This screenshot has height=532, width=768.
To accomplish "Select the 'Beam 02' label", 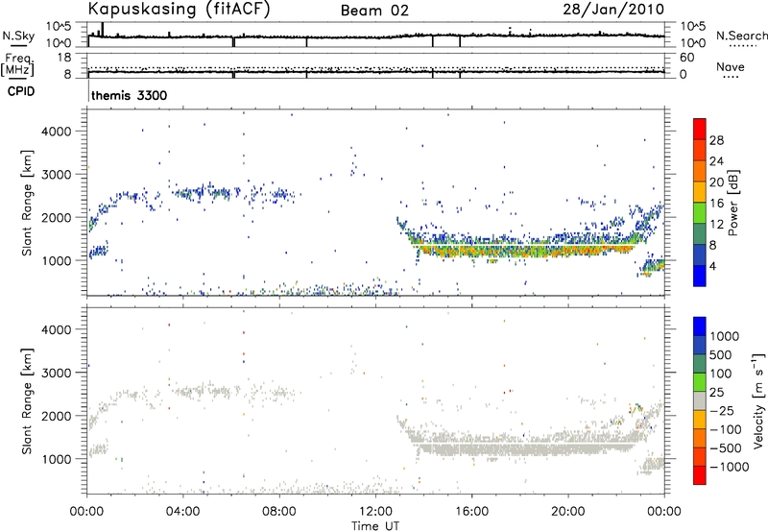I will (374, 11).
